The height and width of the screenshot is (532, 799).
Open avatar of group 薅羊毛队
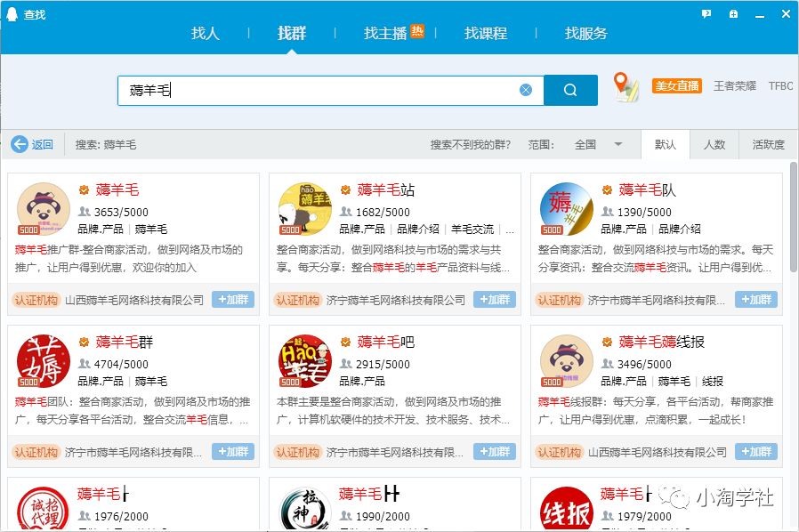coord(566,208)
